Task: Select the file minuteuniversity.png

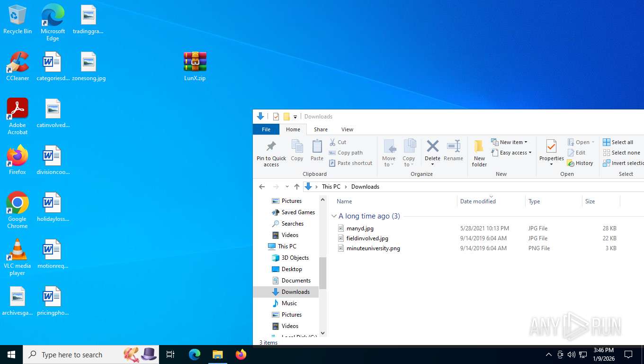Action: tap(373, 248)
